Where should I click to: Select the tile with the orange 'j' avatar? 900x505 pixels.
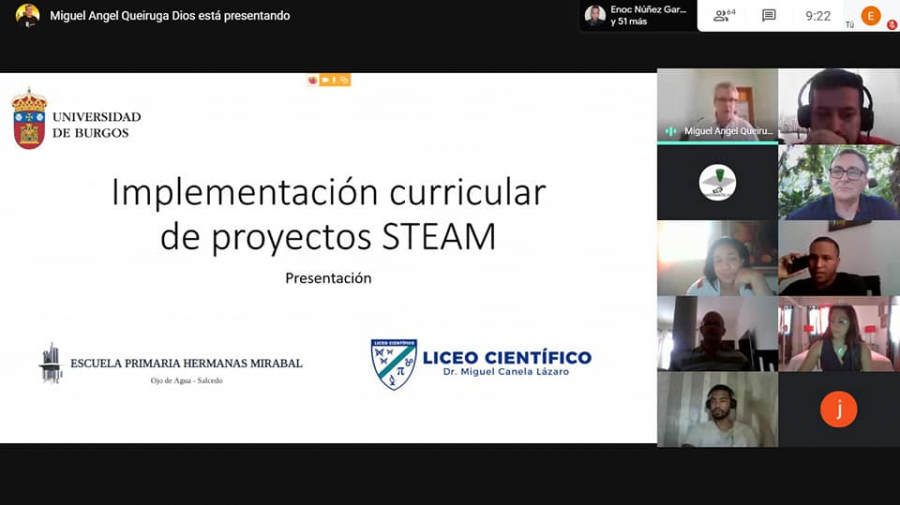point(838,409)
